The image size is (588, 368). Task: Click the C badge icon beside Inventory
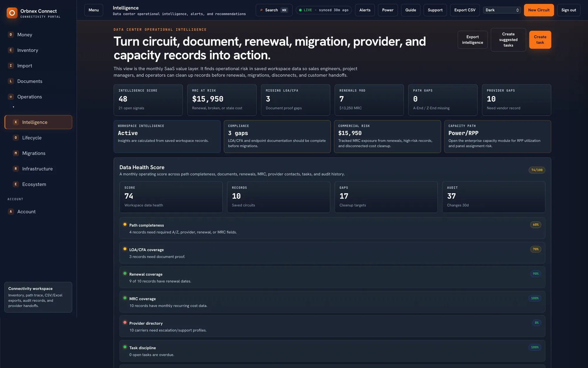point(11,50)
